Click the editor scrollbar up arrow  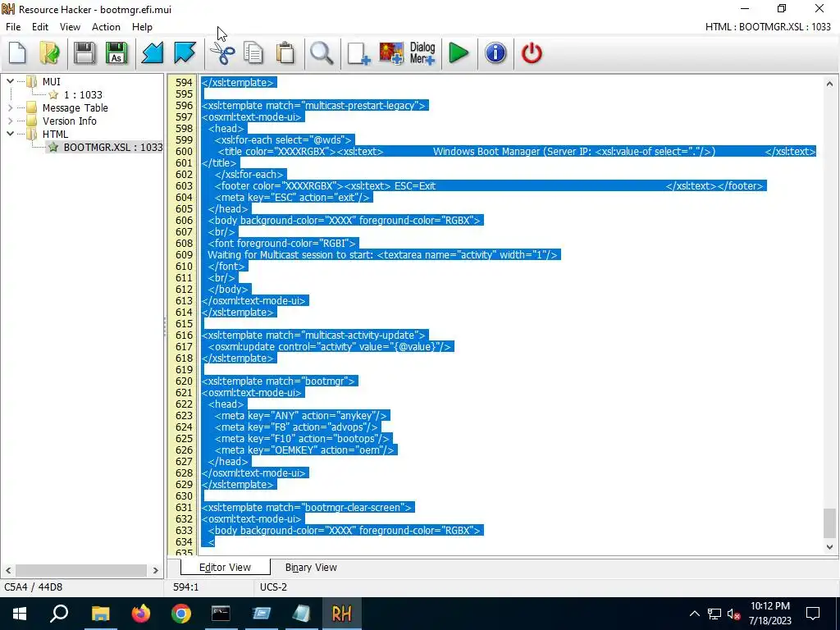pos(829,84)
